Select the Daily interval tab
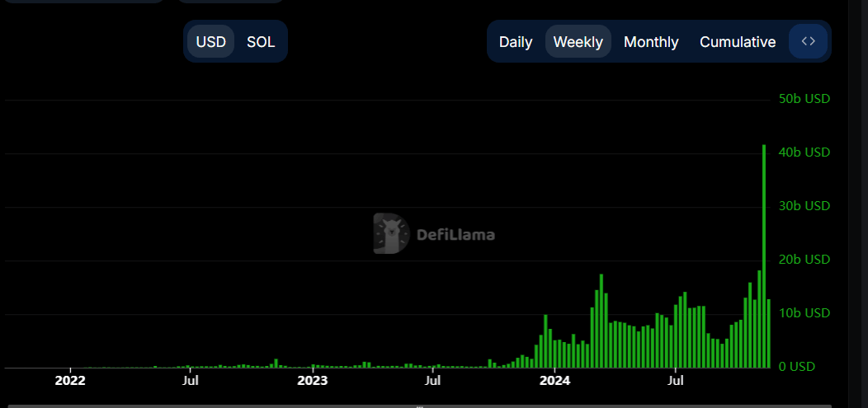The width and height of the screenshot is (868, 408). point(516,42)
